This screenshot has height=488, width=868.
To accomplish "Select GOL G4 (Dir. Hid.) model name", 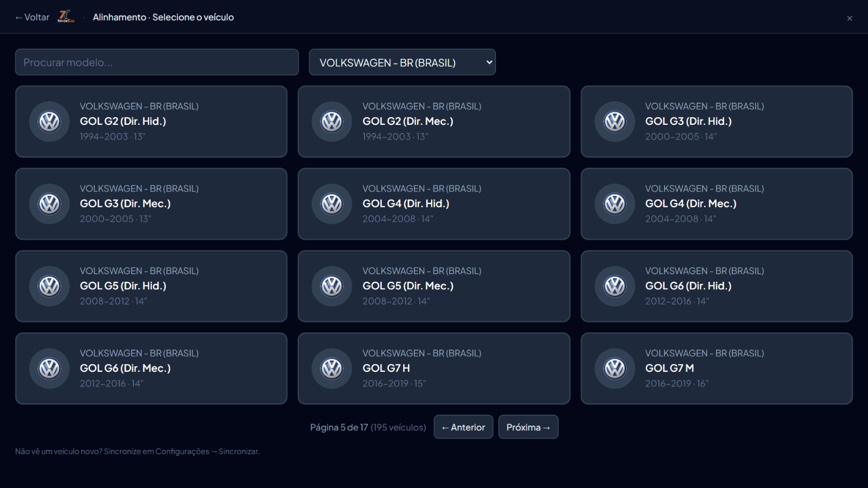I will click(x=406, y=204).
